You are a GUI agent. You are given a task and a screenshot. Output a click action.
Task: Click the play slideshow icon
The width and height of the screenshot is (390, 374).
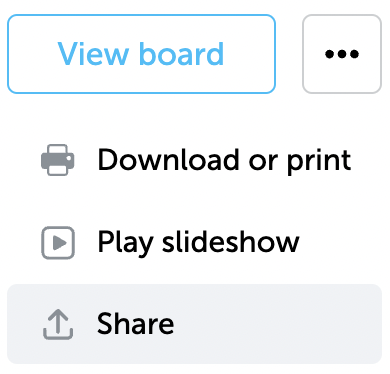(x=58, y=243)
